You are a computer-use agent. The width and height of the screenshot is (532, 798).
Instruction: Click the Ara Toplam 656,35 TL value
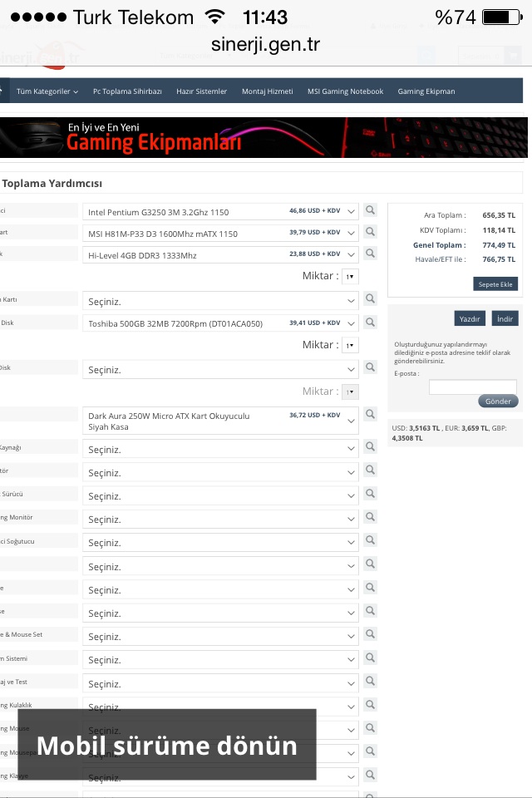tap(499, 215)
